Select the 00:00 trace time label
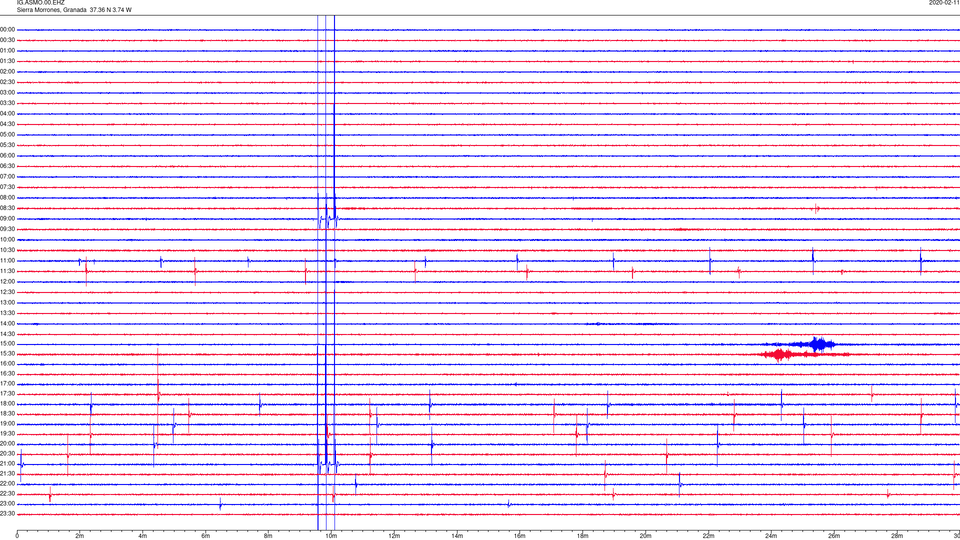This screenshot has width=960, height=540. [x=8, y=29]
